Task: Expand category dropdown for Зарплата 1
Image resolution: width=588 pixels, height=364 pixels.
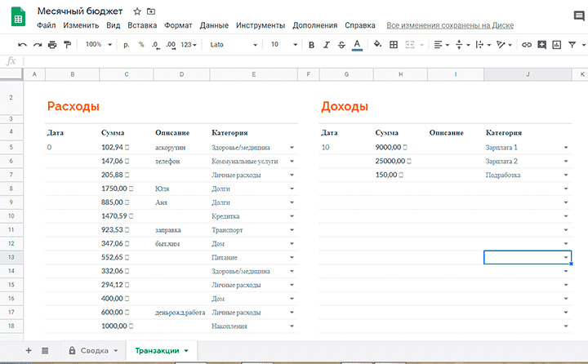Action: tap(565, 148)
